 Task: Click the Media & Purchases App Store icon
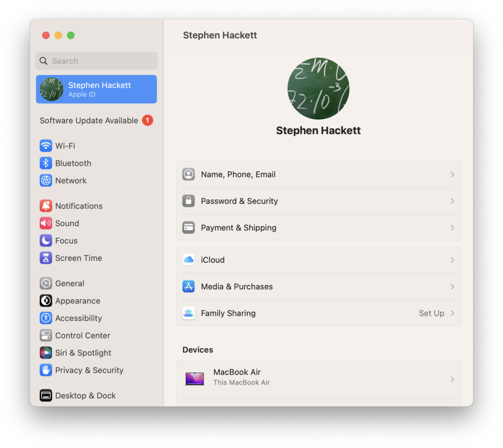(189, 286)
